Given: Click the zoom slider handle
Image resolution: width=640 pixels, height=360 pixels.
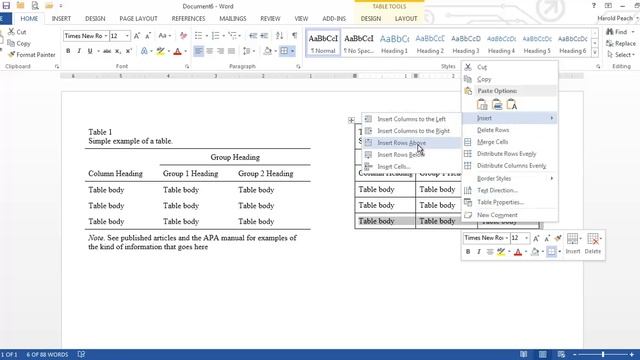Looking at the screenshot, I should tap(603, 355).
